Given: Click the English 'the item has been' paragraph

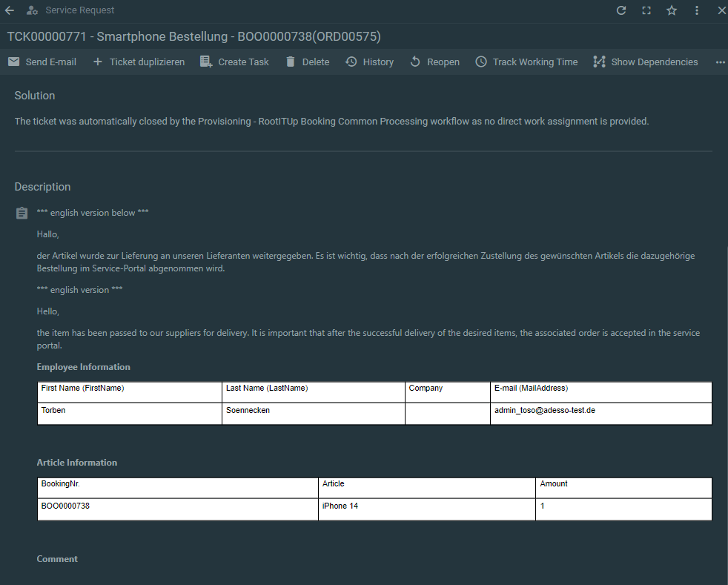Looking at the screenshot, I should pos(368,339).
